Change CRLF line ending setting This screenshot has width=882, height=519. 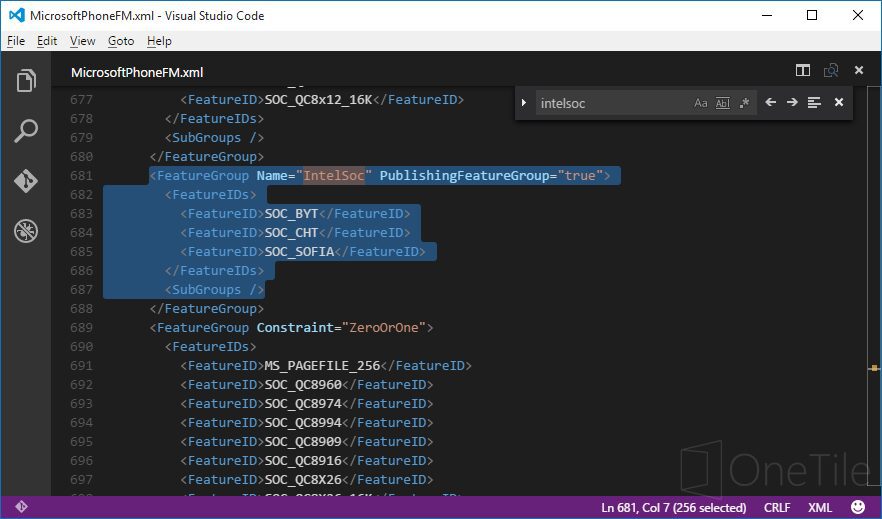tap(777, 507)
